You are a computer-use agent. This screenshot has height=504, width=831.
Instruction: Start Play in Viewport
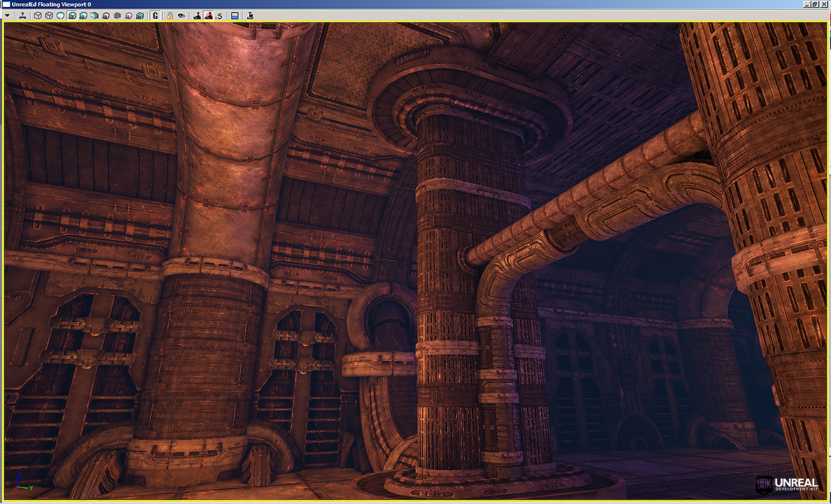(250, 15)
